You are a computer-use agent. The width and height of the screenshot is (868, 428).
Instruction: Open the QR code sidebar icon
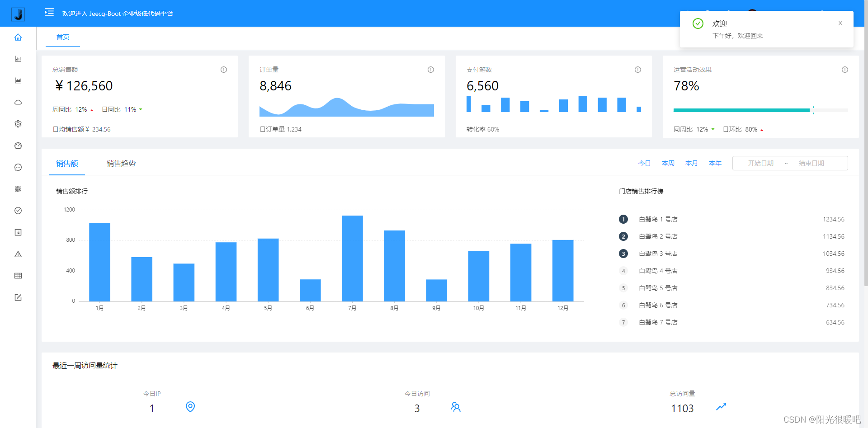click(x=18, y=189)
